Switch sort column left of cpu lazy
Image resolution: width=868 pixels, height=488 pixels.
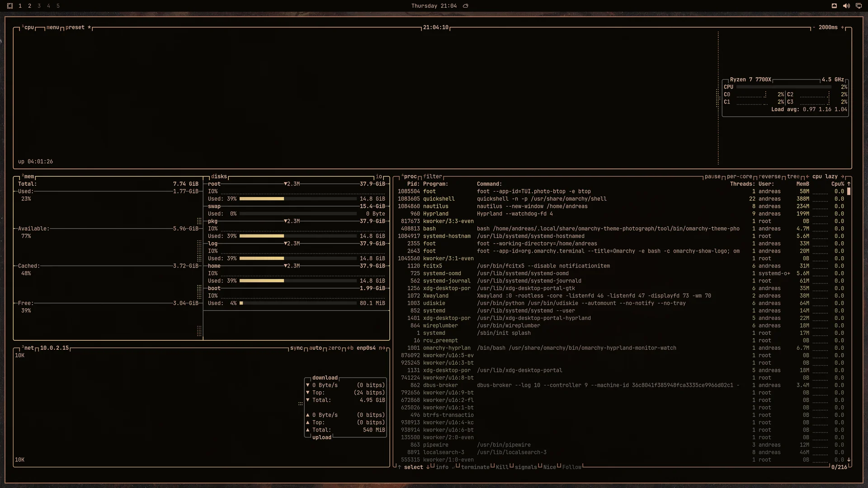pos(807,177)
